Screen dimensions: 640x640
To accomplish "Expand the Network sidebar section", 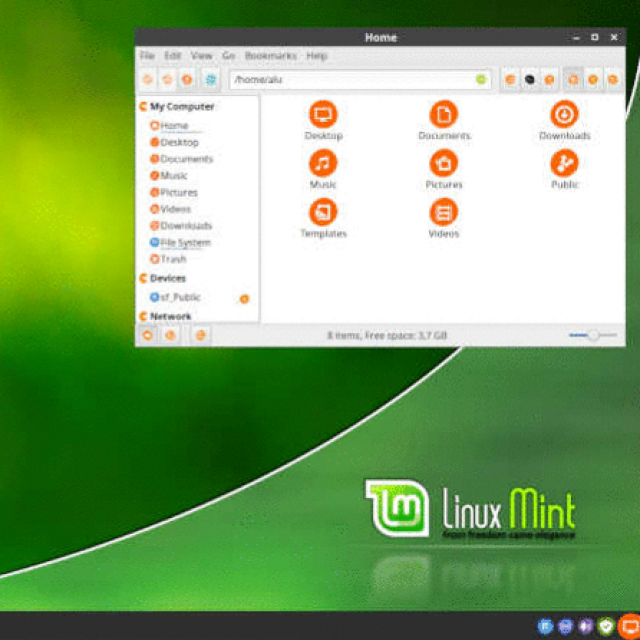I will [x=143, y=316].
